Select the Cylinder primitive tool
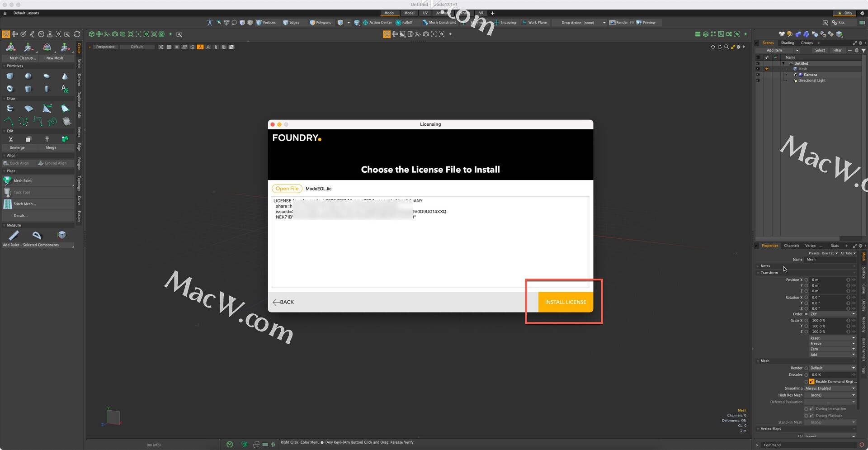The height and width of the screenshot is (450, 868). [28, 89]
